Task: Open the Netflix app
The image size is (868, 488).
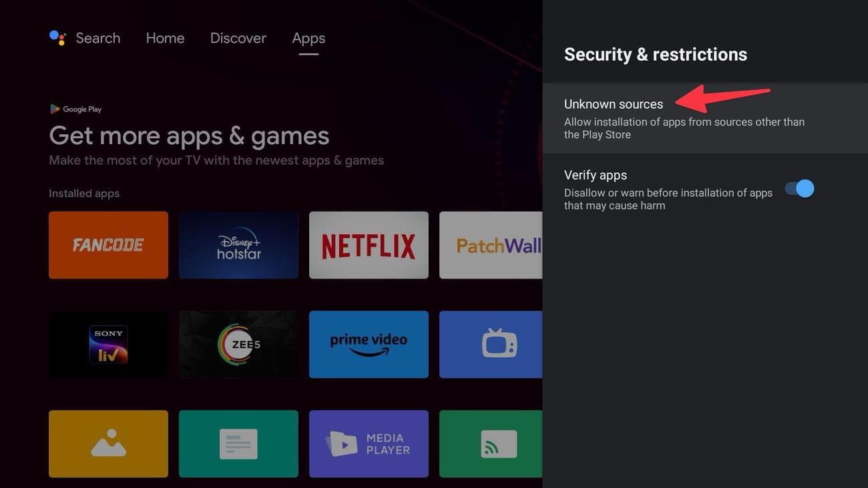Action: (368, 244)
